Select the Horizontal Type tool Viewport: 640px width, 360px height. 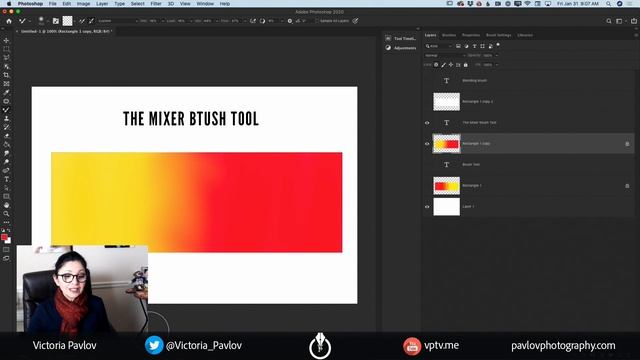click(x=6, y=179)
